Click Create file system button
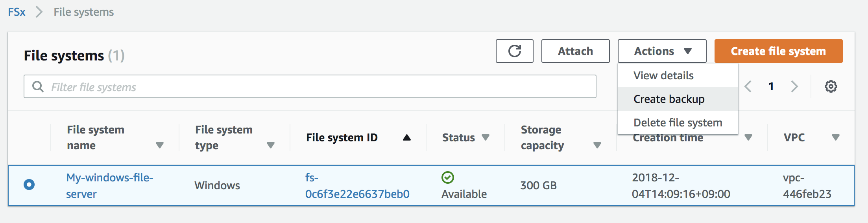 [778, 51]
